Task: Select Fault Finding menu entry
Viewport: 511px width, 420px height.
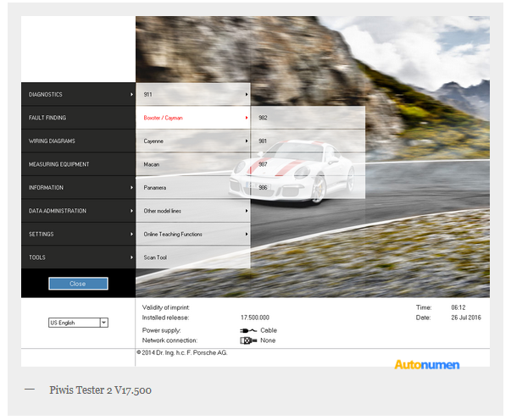Action: coord(78,118)
